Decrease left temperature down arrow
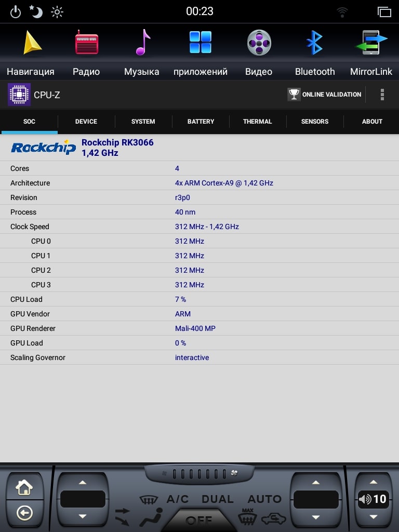 (83, 516)
